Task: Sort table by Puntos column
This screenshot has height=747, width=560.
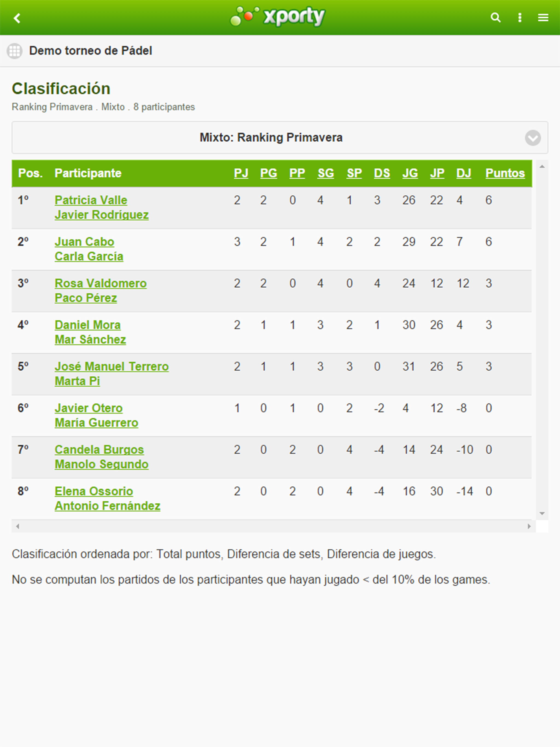Action: pos(505,173)
